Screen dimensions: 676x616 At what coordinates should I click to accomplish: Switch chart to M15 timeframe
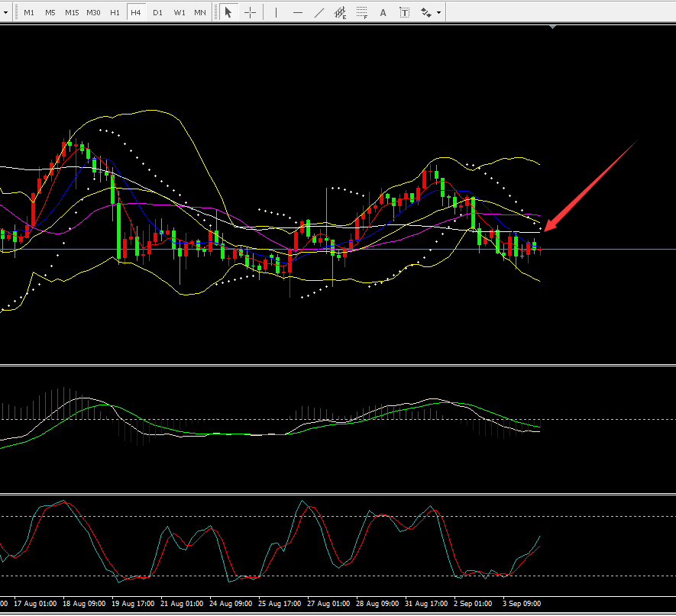point(72,12)
